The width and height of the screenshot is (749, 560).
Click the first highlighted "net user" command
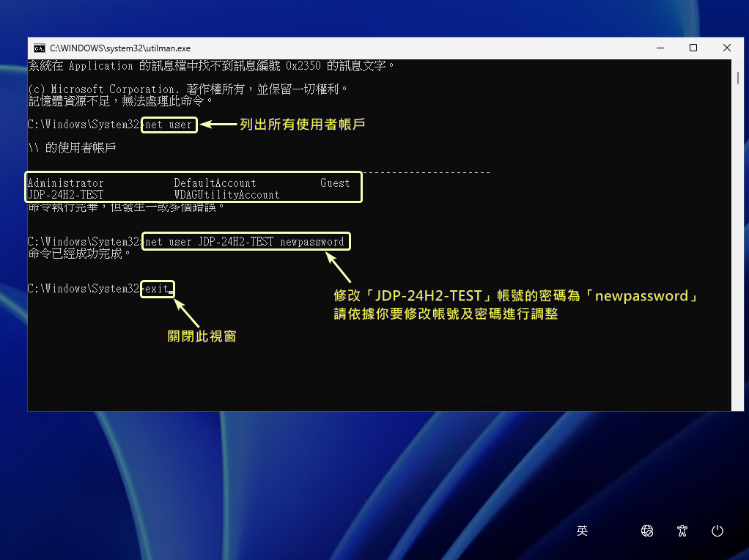tap(169, 125)
